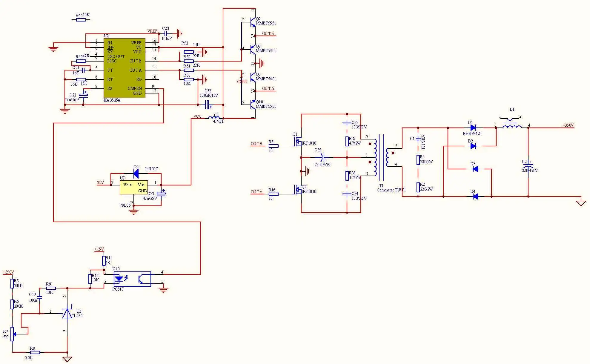Viewport: 590px width, 364px height.
Task: Select snubber resistor R38 4.7/2W
Action: click(347, 176)
